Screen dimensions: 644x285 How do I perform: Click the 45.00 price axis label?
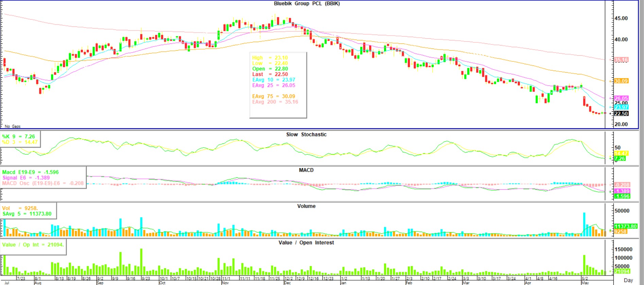pos(621,18)
